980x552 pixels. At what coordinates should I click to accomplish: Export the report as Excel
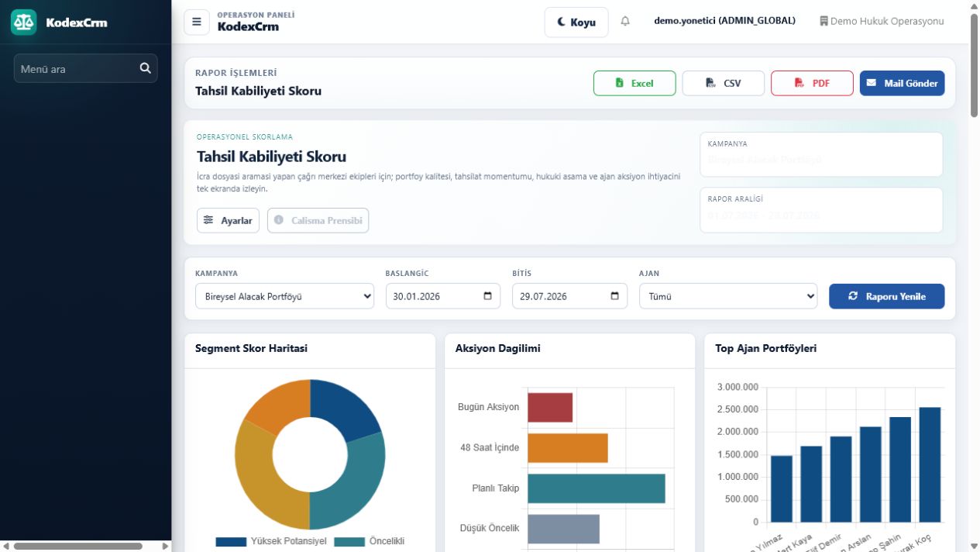(x=634, y=83)
